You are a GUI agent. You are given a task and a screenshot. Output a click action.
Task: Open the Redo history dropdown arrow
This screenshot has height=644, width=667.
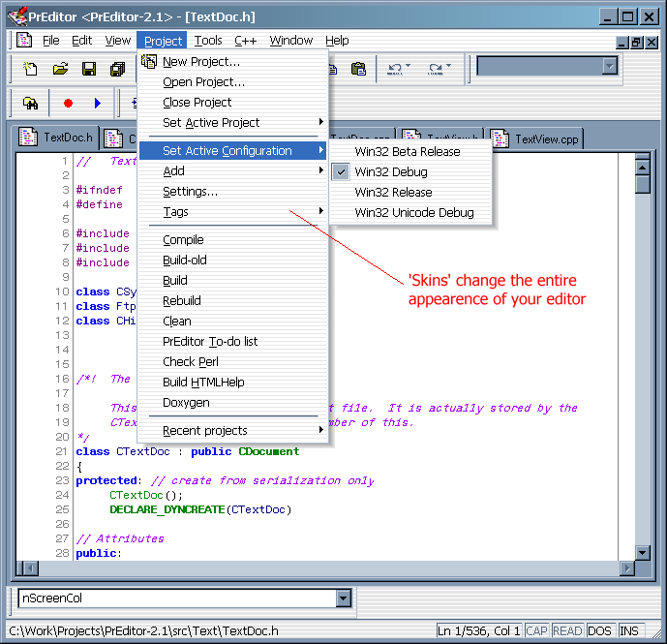[x=449, y=67]
